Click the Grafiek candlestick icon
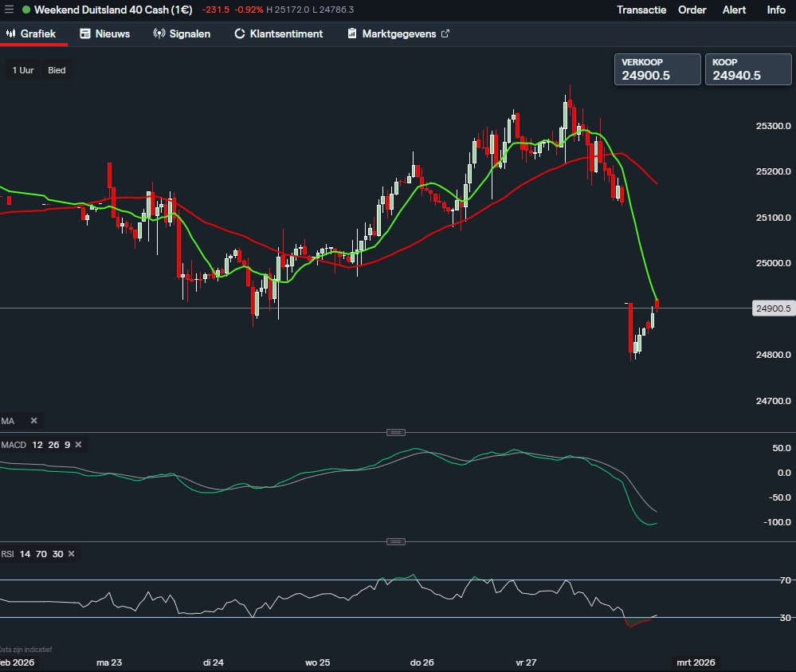 coord(10,33)
